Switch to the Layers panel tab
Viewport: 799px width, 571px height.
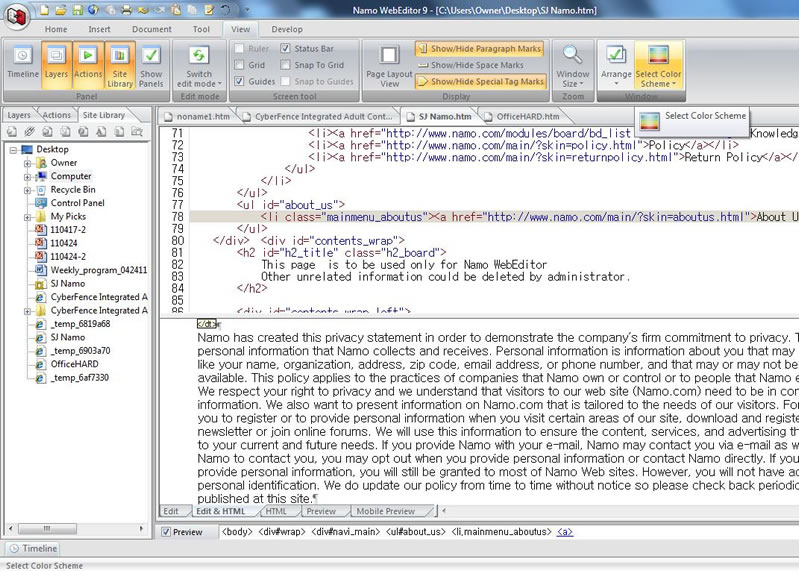pyautogui.click(x=19, y=115)
